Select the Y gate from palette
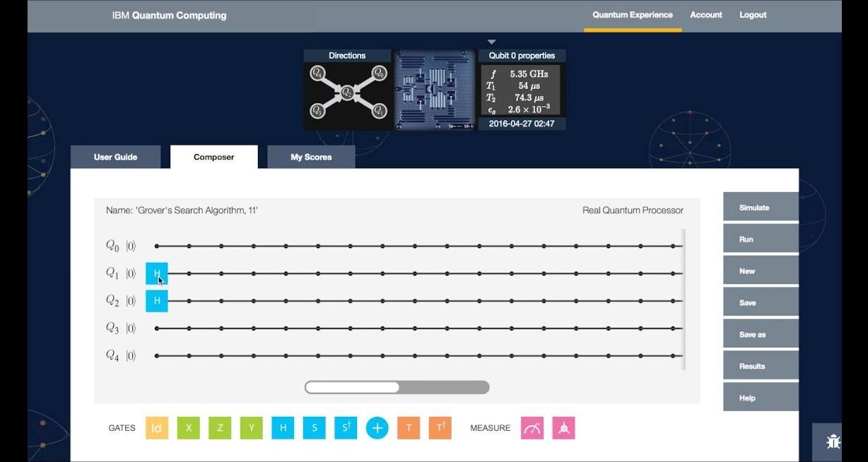The height and width of the screenshot is (462, 868). pos(251,428)
